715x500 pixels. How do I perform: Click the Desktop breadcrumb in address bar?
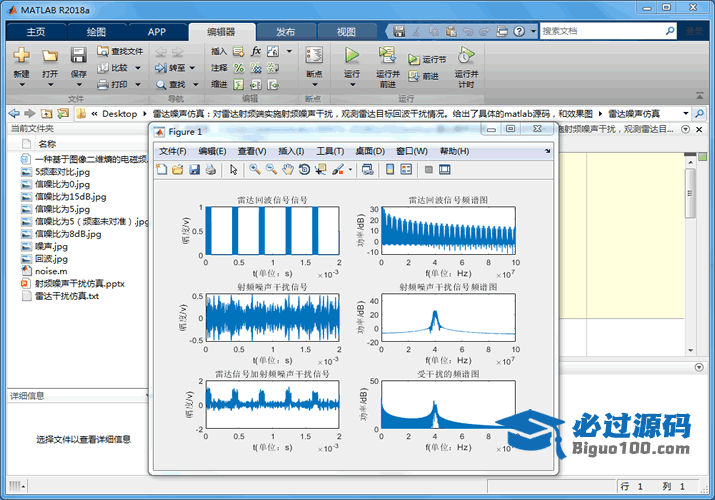pos(119,113)
